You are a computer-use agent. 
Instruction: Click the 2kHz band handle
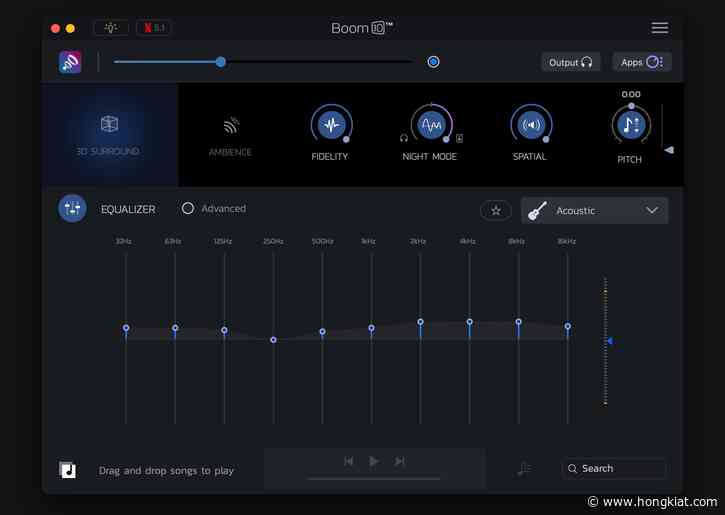click(x=420, y=322)
